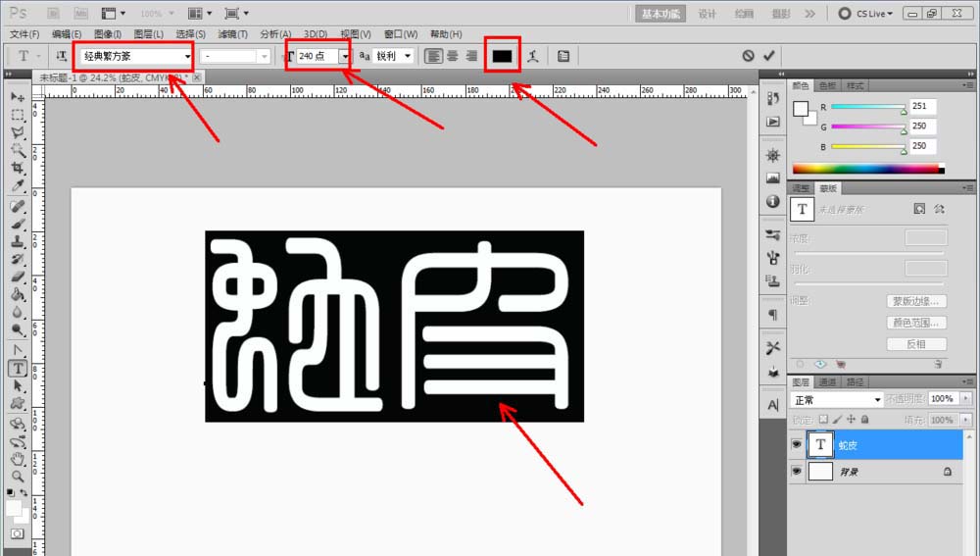
Task: Open the 图层(L) menu
Action: click(148, 34)
